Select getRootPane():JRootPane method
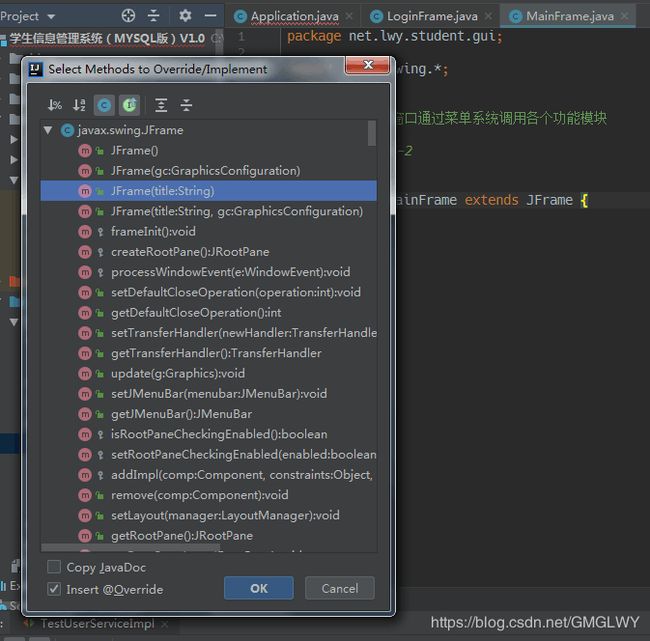The width and height of the screenshot is (650, 641). [x=209, y=536]
